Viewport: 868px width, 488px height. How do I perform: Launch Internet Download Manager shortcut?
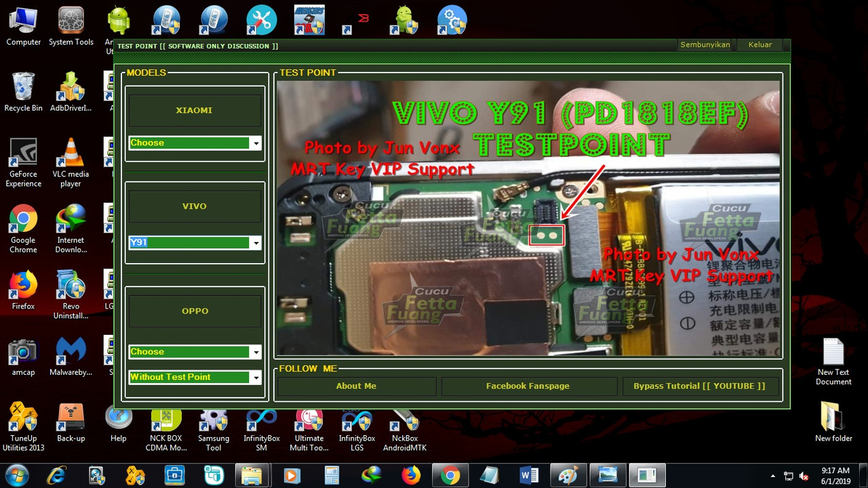71,229
